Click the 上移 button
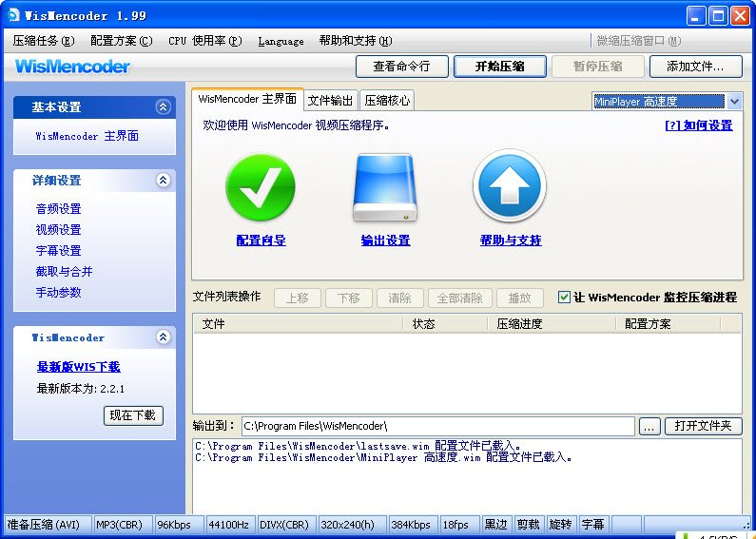This screenshot has height=539, width=756. 298,298
